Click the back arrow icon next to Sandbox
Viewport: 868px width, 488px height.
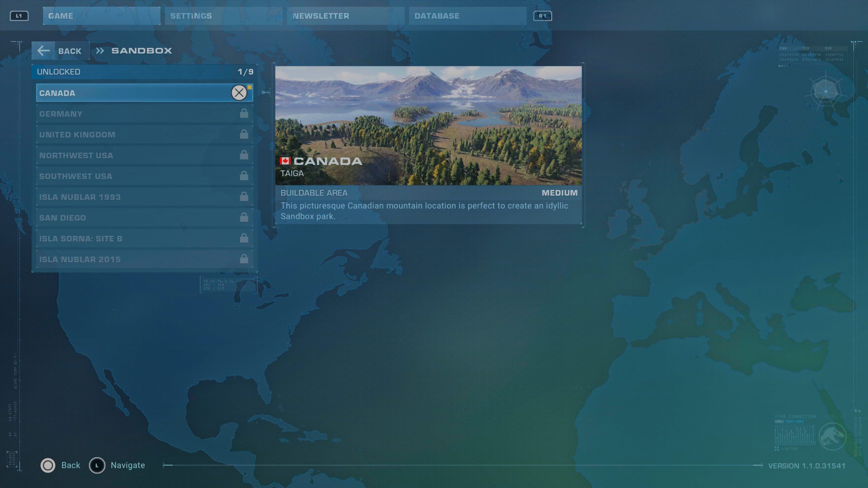click(x=44, y=50)
